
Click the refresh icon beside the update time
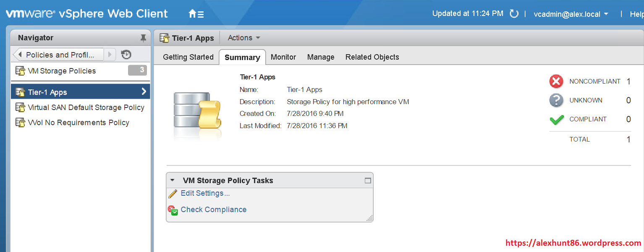point(514,13)
